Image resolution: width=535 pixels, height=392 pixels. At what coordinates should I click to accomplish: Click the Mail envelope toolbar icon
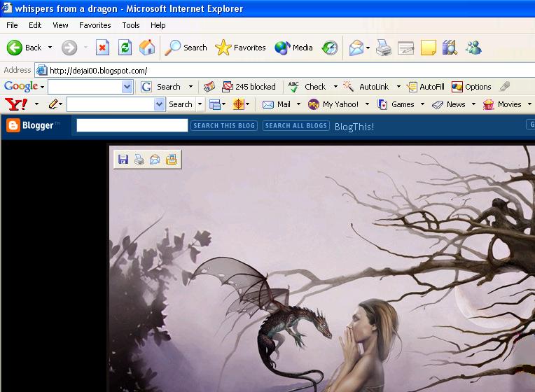coord(356,48)
